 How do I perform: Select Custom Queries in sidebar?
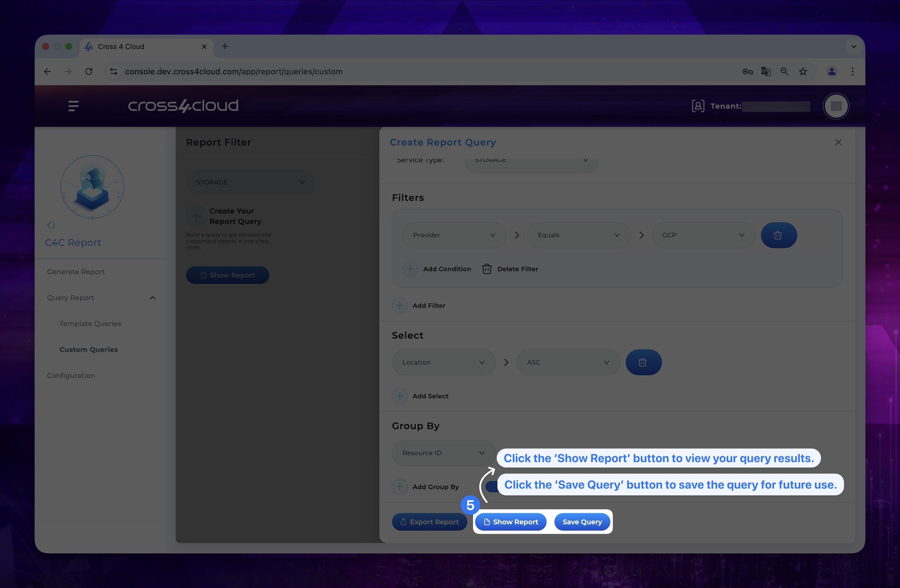tap(89, 350)
